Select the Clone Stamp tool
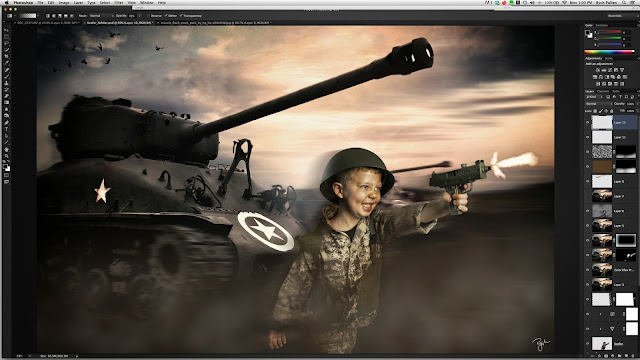640x360 pixels. click(x=6, y=83)
